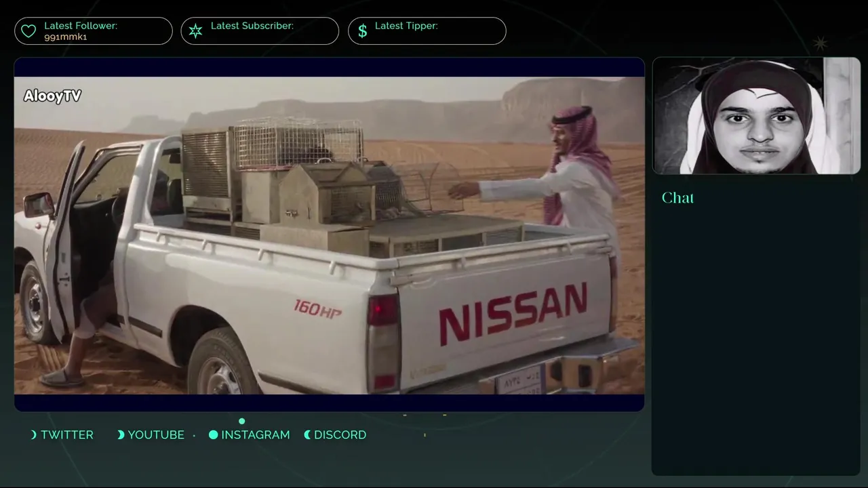Click the crescent icon beside YOUTUBE

(121, 435)
